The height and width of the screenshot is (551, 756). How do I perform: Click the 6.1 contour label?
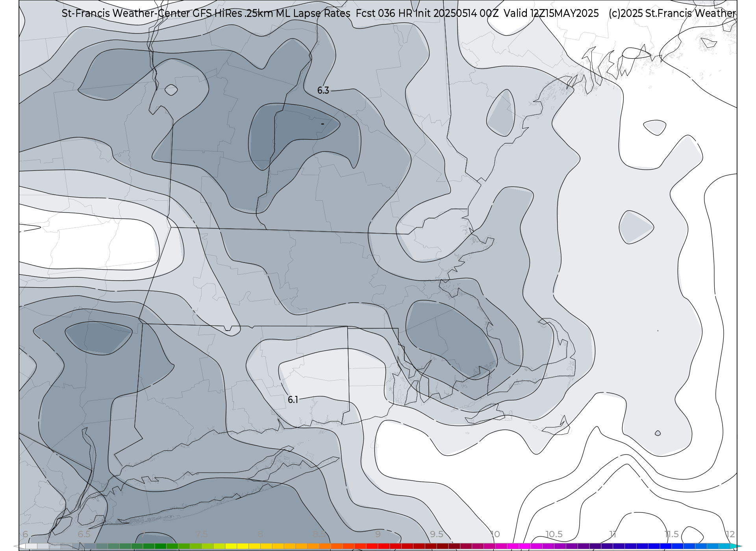(x=293, y=400)
